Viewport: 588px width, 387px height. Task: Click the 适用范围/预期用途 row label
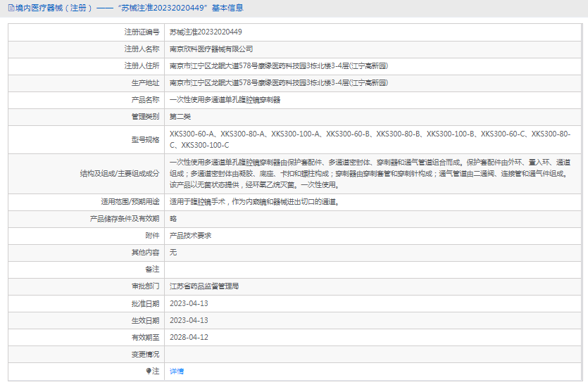pyautogui.click(x=130, y=201)
